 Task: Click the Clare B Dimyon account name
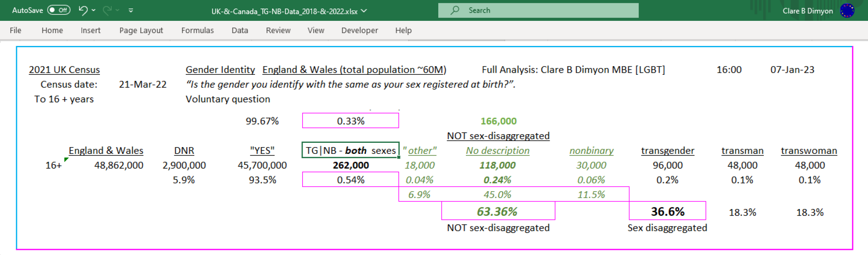(807, 11)
